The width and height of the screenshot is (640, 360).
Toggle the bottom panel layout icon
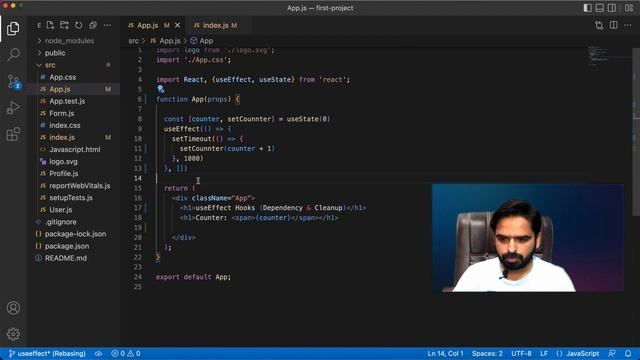[x=600, y=8]
